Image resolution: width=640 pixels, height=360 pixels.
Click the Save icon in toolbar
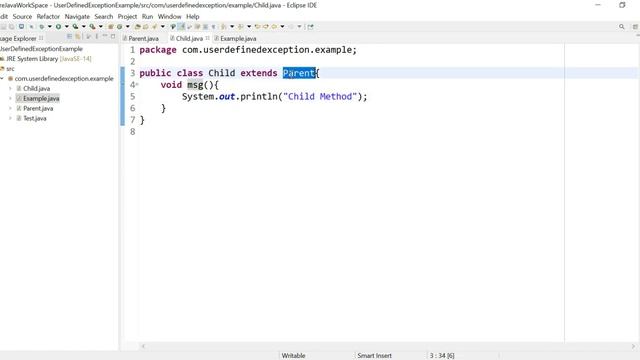coord(3,27)
